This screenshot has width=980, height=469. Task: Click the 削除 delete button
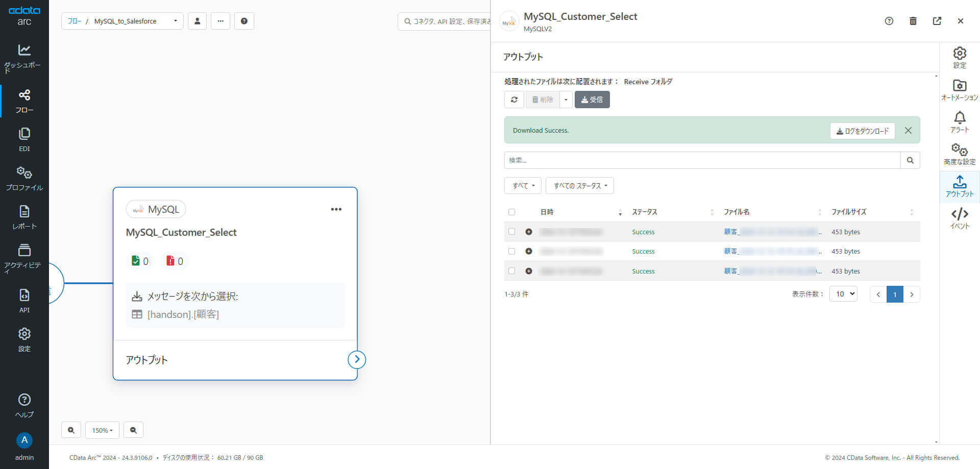click(543, 100)
